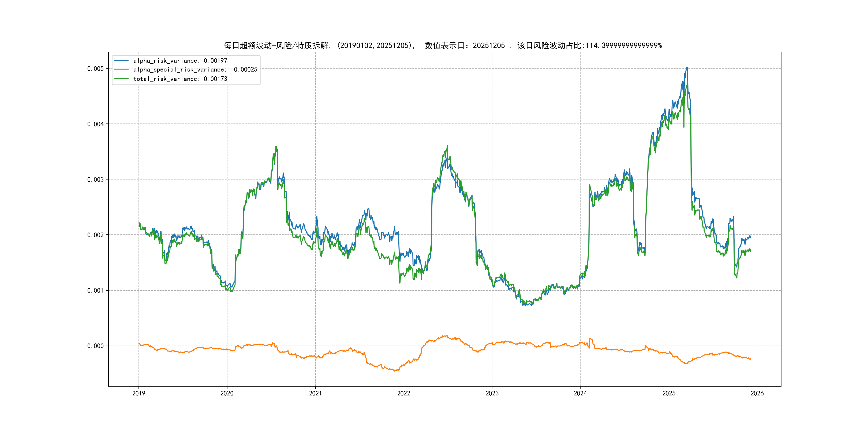This screenshot has width=868, height=434.
Task: Click the 0.000 y-axis tick label
Action: (95, 346)
